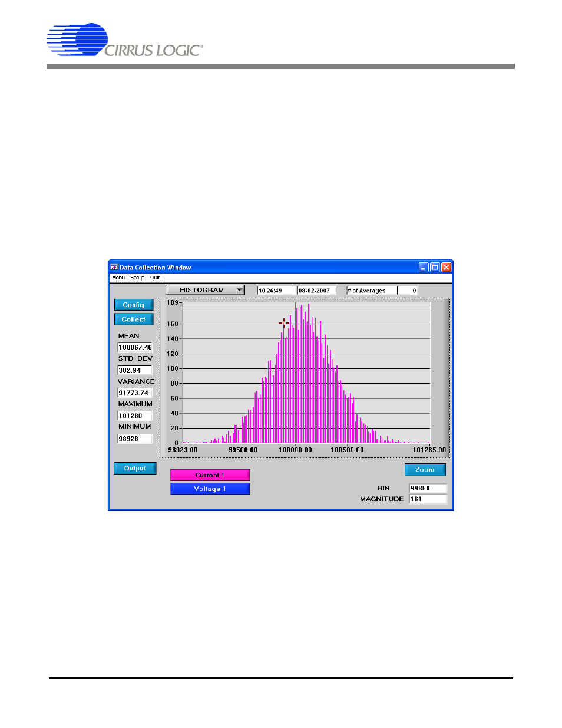The width and height of the screenshot is (562, 728).
Task: Select the blue Voltage 1 channel
Action: pos(210,489)
